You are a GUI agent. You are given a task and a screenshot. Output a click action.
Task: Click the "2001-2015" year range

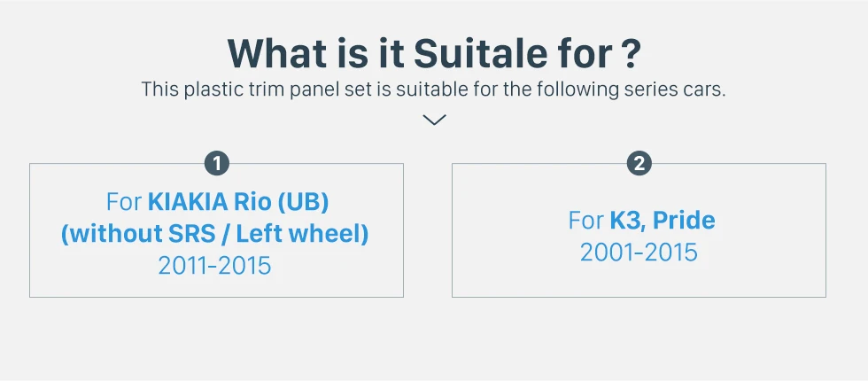pos(639,253)
